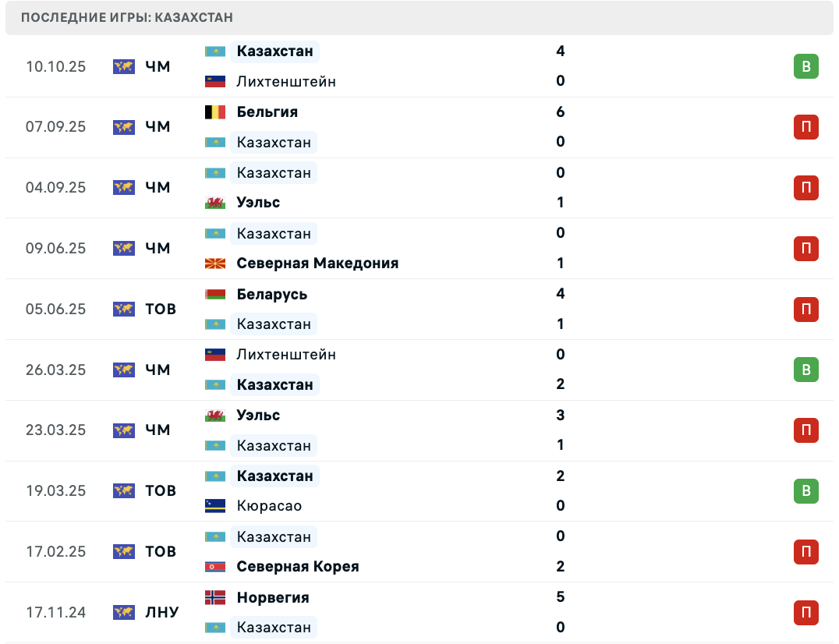Click the Wales flag in 04.09.25 match

tap(214, 203)
